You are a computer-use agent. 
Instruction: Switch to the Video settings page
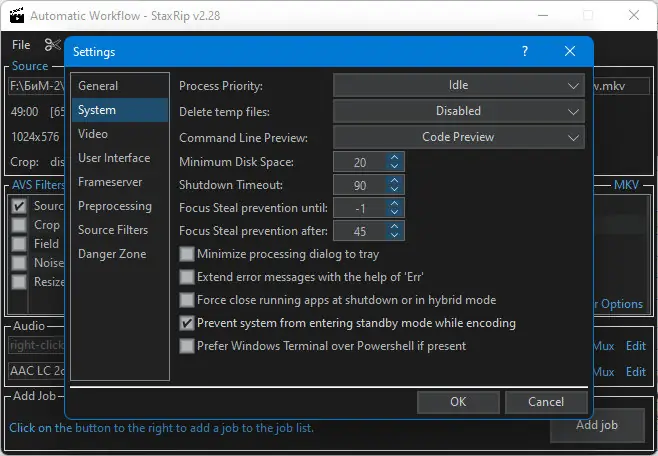[93, 134]
